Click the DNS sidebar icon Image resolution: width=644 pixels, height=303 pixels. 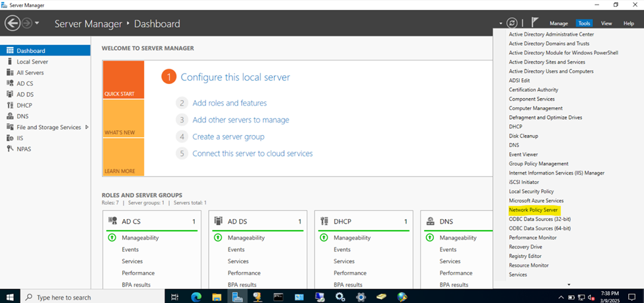pos(11,116)
